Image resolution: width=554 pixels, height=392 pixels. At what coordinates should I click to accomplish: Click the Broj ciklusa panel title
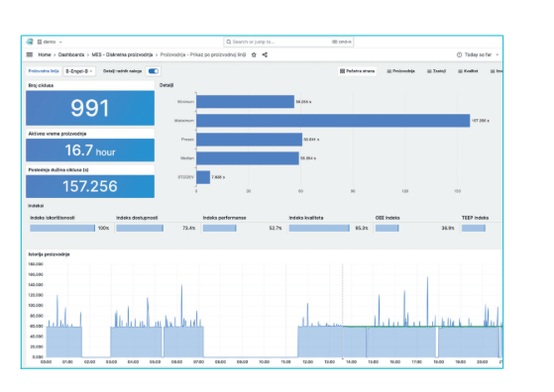(x=41, y=85)
